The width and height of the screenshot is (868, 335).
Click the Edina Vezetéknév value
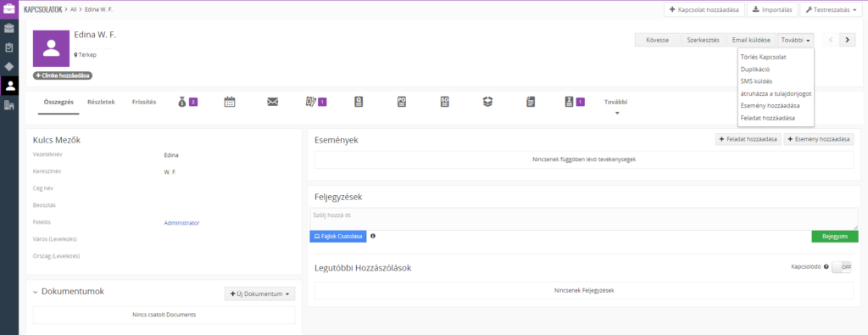pos(171,155)
